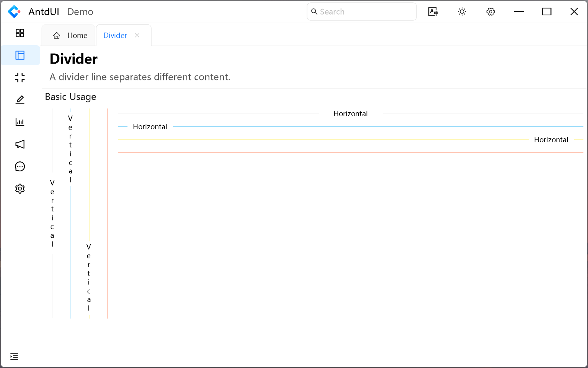This screenshot has width=588, height=368.
Task: Open the pencil edit sidebar icon
Action: click(20, 100)
